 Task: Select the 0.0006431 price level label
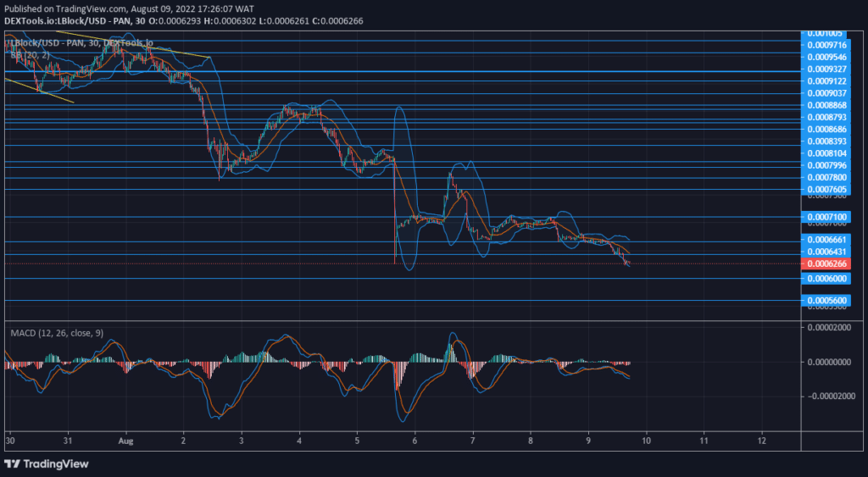pos(826,252)
